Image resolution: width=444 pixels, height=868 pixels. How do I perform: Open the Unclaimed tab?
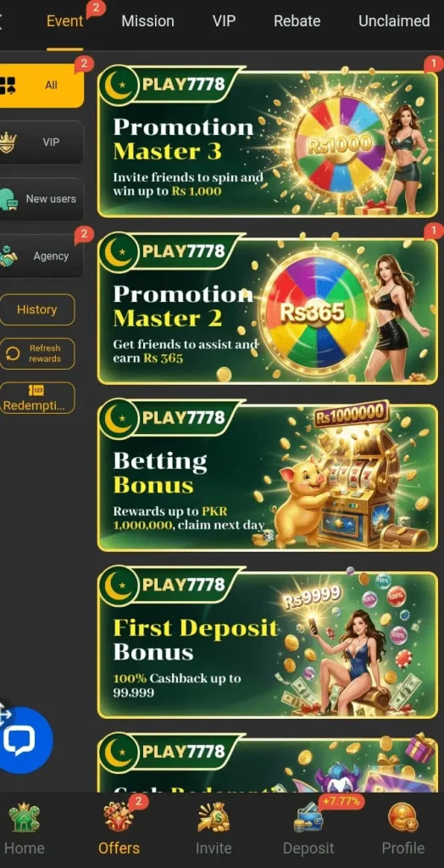(x=394, y=21)
